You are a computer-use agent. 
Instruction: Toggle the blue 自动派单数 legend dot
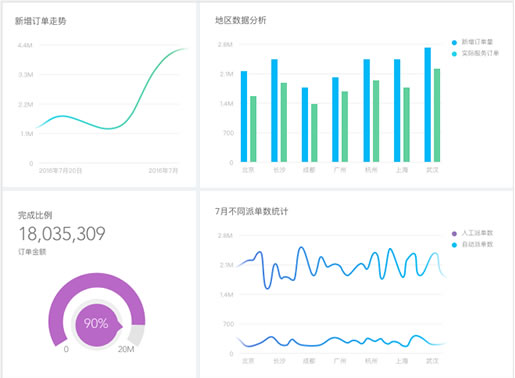click(454, 245)
